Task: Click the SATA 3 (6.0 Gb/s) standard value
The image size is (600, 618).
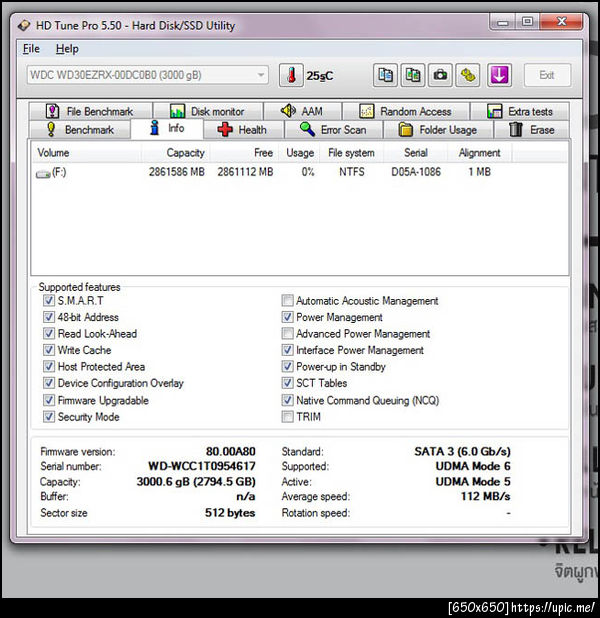Action: coord(462,451)
